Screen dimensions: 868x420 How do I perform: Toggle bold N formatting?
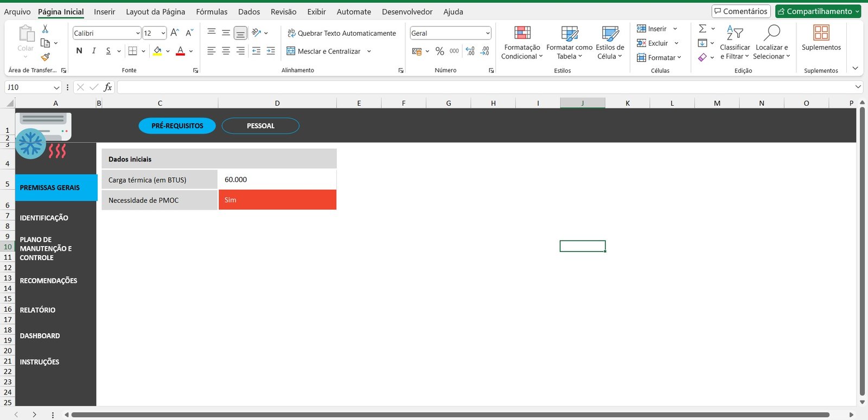coord(79,51)
